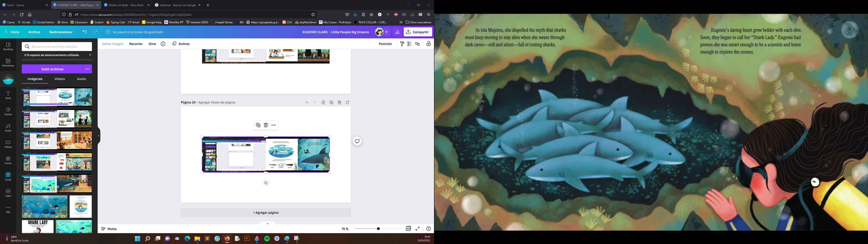
Task: Open the Notas panel
Action: [x=109, y=229]
